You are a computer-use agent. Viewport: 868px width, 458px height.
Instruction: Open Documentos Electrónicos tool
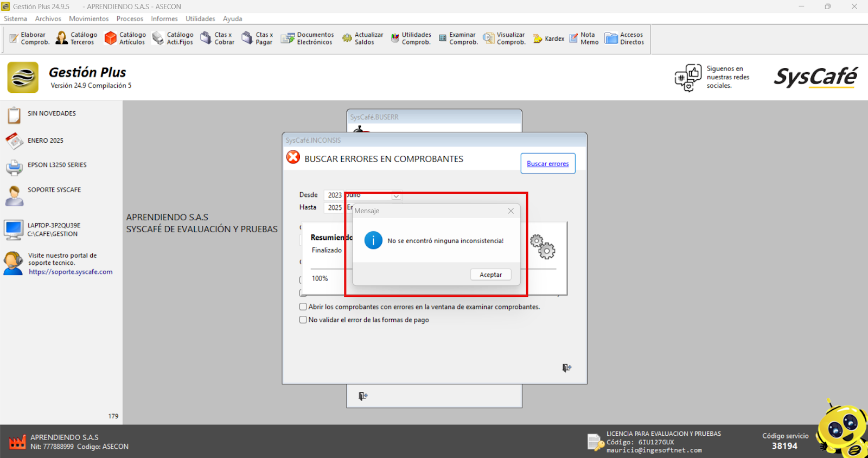coord(307,39)
